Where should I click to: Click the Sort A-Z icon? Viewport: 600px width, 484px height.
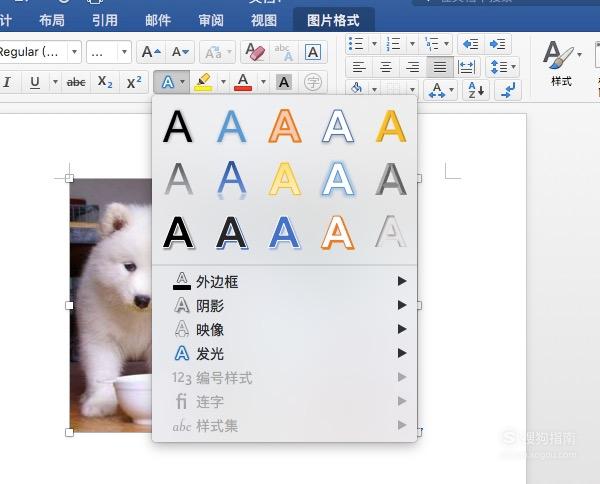pos(476,90)
